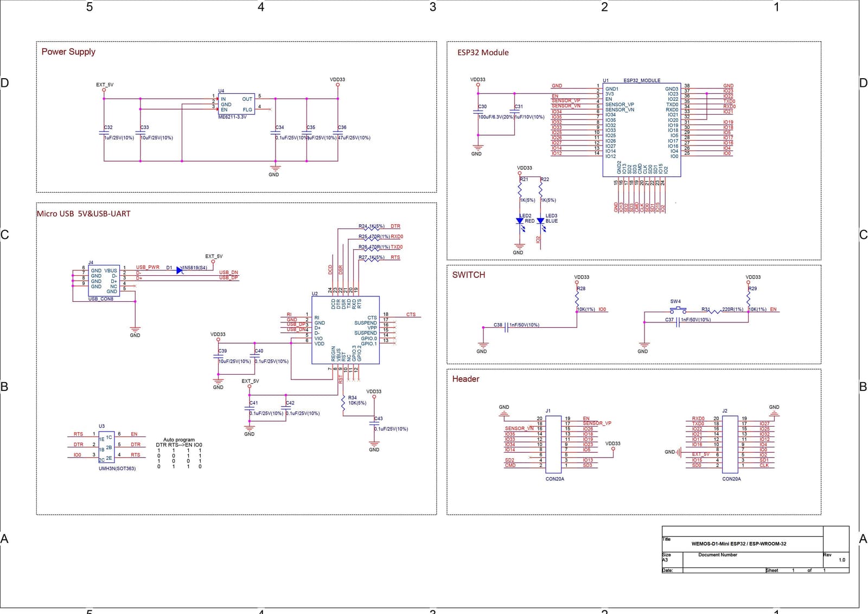Select the "CON20A" label under J1
The height and width of the screenshot is (614, 868).
pos(554,479)
